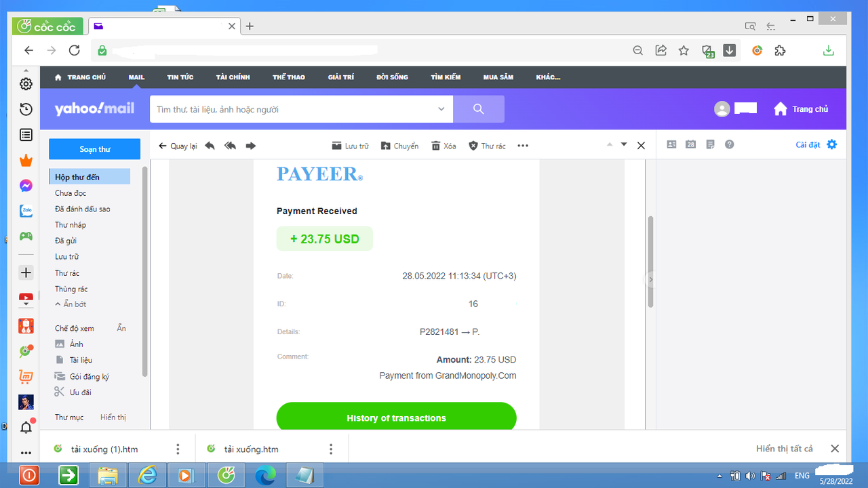This screenshot has height=488, width=868.
Task: Open the reading list sidebar icon
Action: click(26, 135)
